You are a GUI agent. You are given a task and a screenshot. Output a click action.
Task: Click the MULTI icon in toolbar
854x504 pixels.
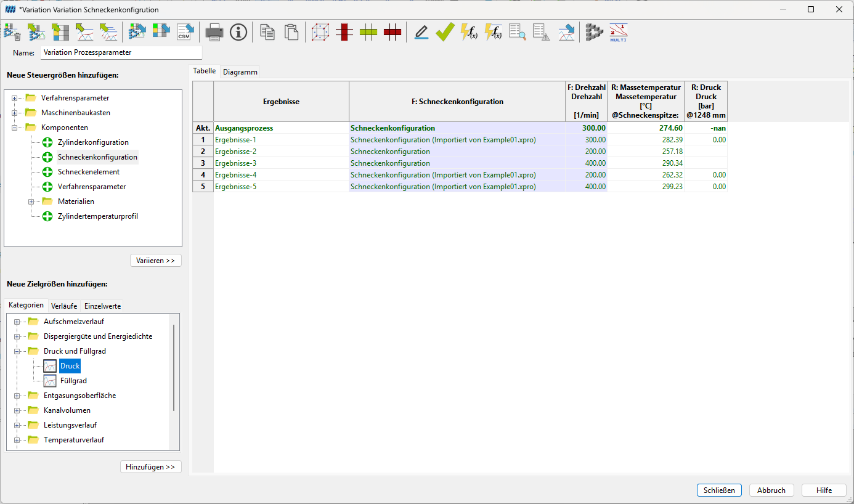point(618,32)
